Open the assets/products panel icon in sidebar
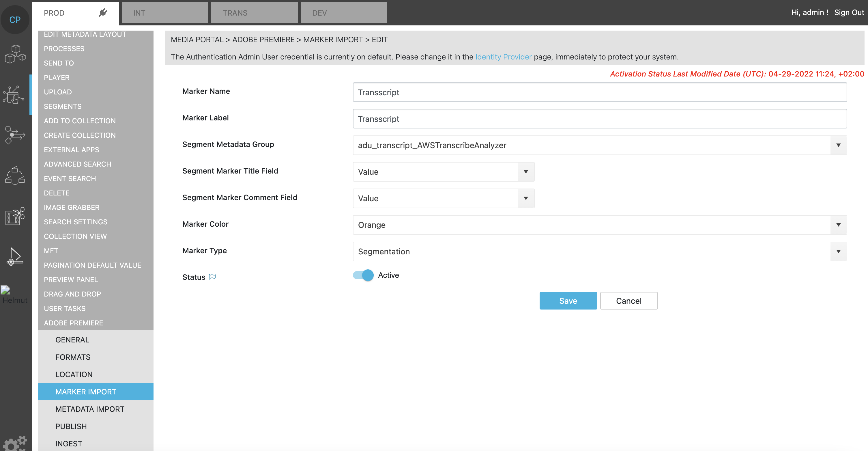Image resolution: width=868 pixels, height=451 pixels. [x=15, y=54]
